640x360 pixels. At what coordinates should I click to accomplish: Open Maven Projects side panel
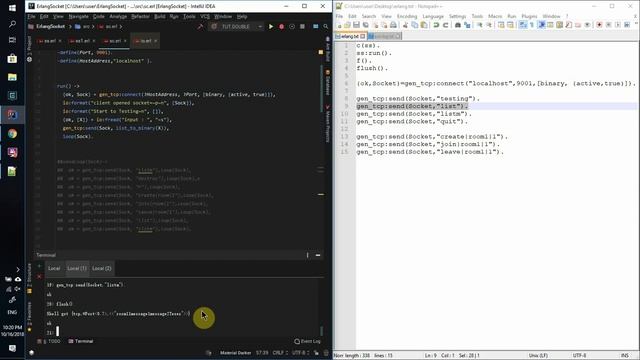(327, 124)
